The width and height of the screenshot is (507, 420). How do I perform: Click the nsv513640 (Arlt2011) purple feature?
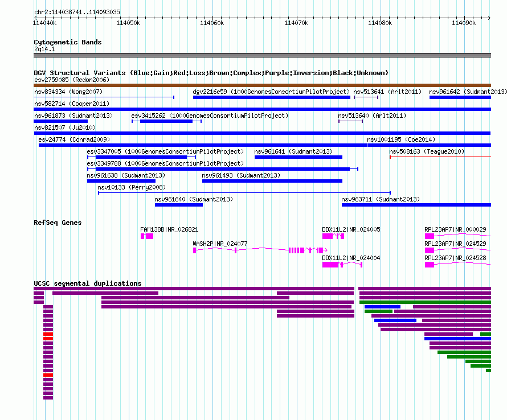[350, 121]
